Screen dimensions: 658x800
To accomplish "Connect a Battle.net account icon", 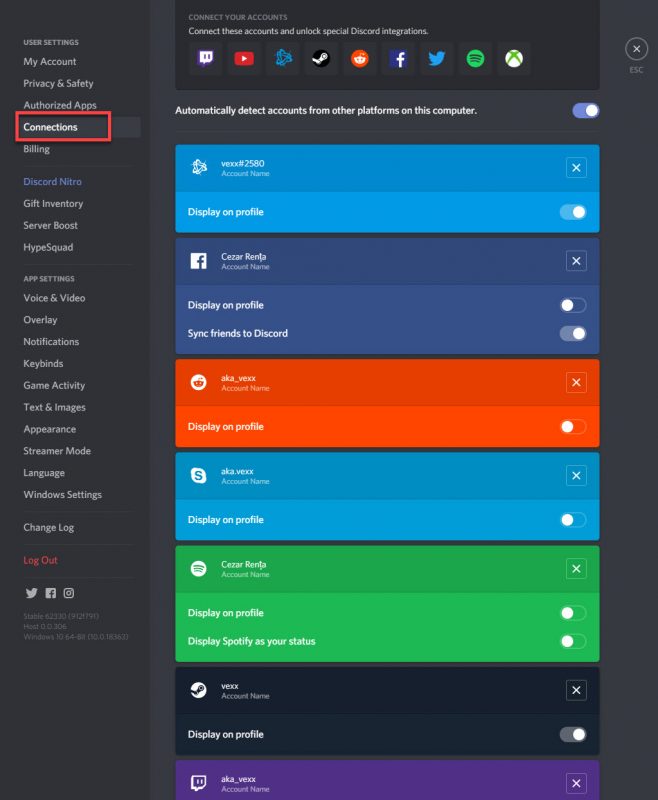I will pos(283,59).
